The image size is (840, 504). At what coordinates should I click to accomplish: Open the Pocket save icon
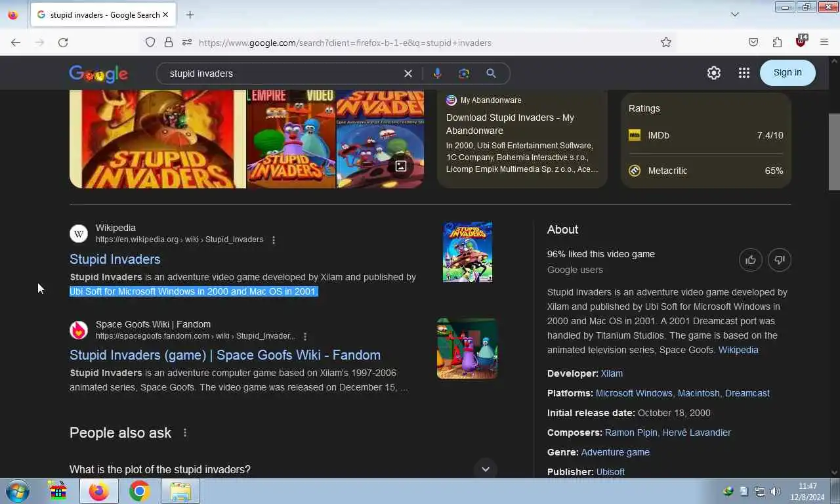tap(753, 42)
